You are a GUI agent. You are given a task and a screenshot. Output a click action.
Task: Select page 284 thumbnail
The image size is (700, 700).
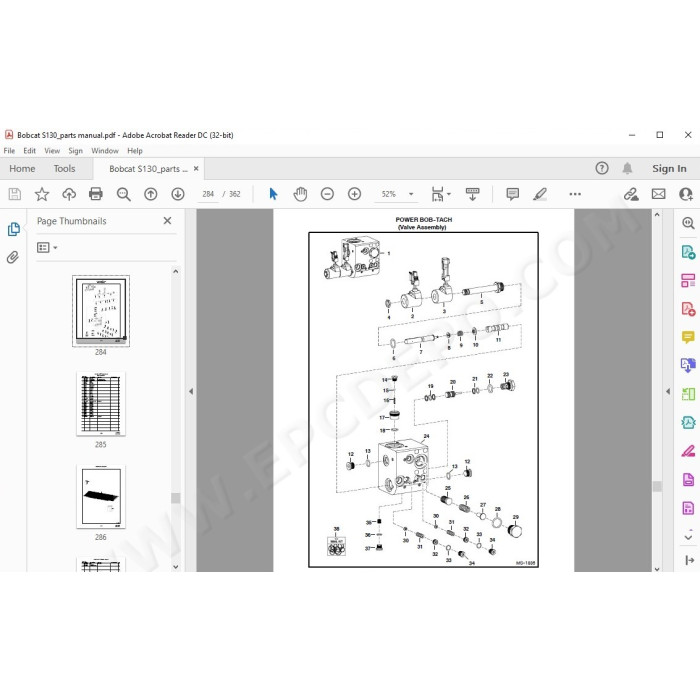point(101,311)
